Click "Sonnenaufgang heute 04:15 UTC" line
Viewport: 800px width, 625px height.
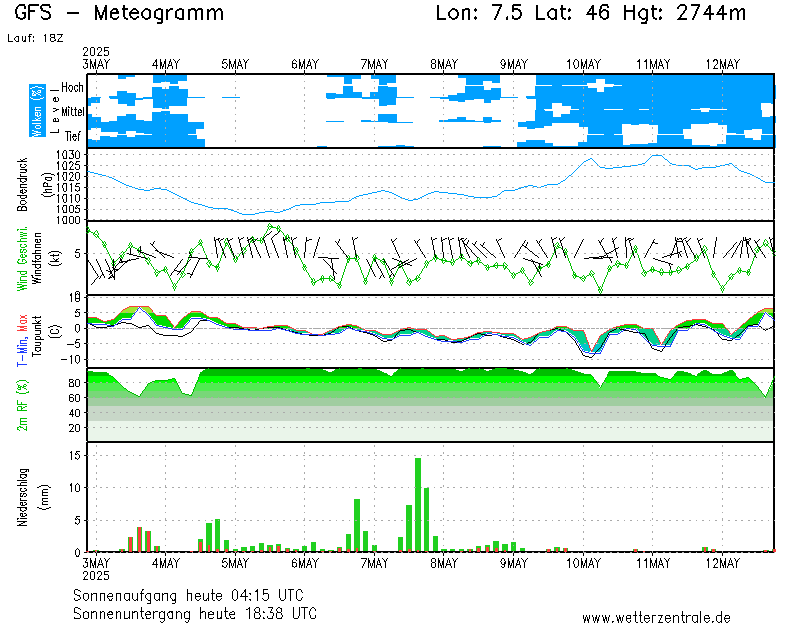188,595
